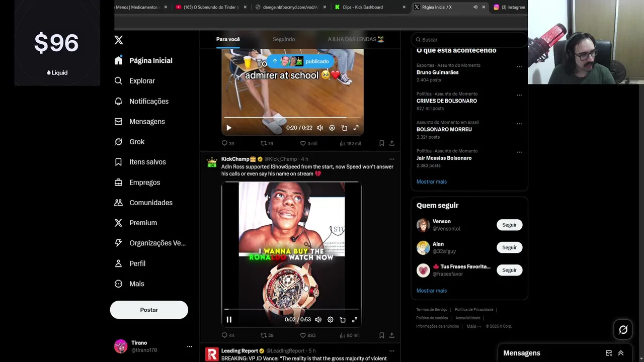
Task: Click the Empregos briefcase icon
Action: tap(118, 183)
